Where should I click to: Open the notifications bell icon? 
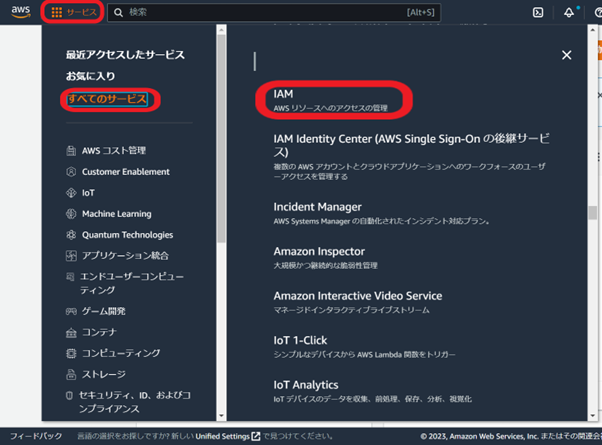569,13
